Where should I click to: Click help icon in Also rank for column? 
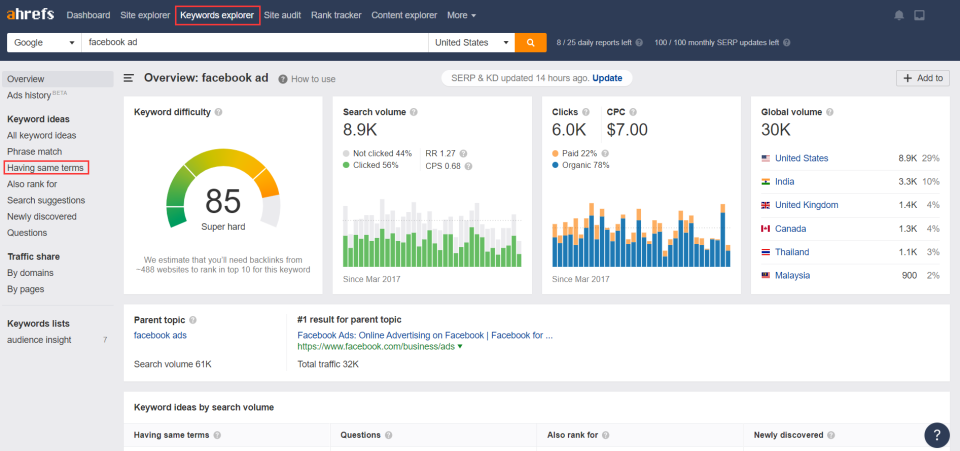[606, 436]
